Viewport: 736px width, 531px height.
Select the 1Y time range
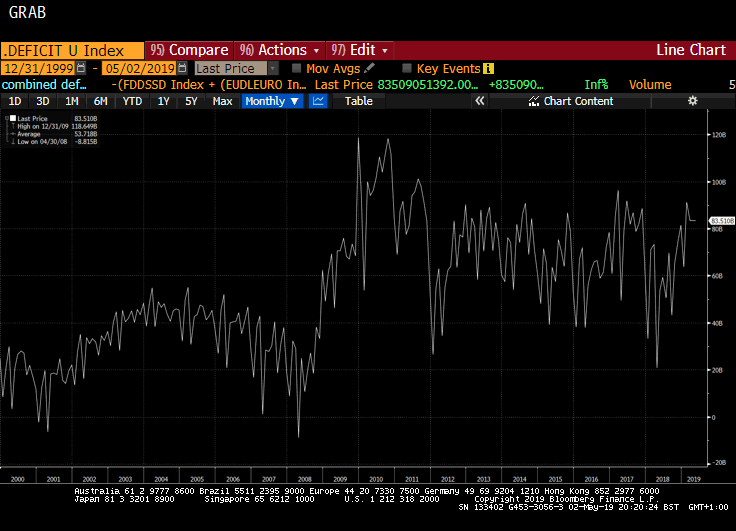[x=163, y=101]
